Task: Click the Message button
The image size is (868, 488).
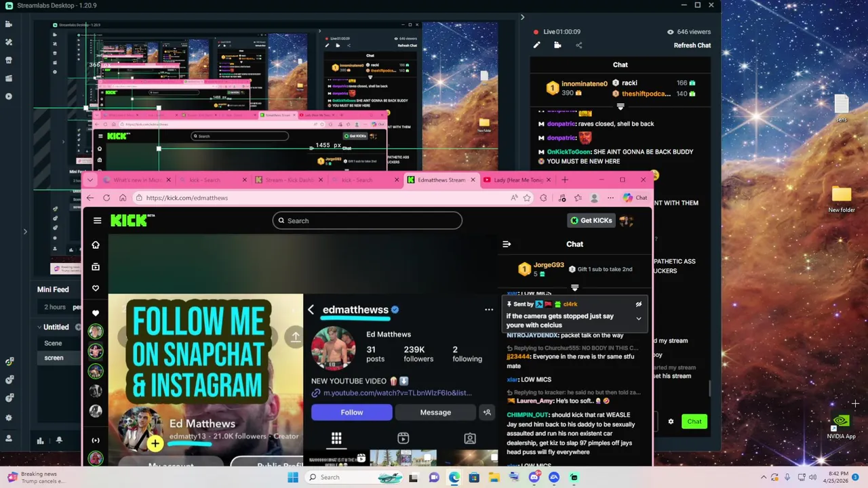Action: (435, 412)
